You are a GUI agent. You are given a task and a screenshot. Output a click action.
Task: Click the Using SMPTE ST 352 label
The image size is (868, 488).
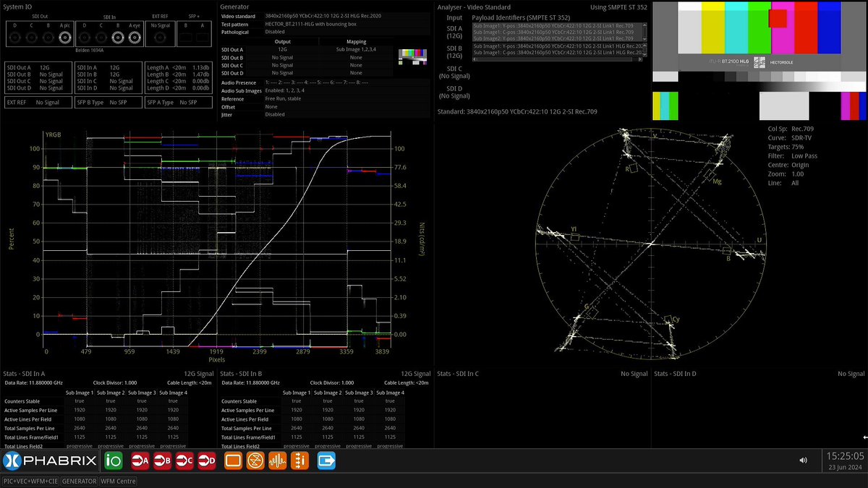pos(617,7)
